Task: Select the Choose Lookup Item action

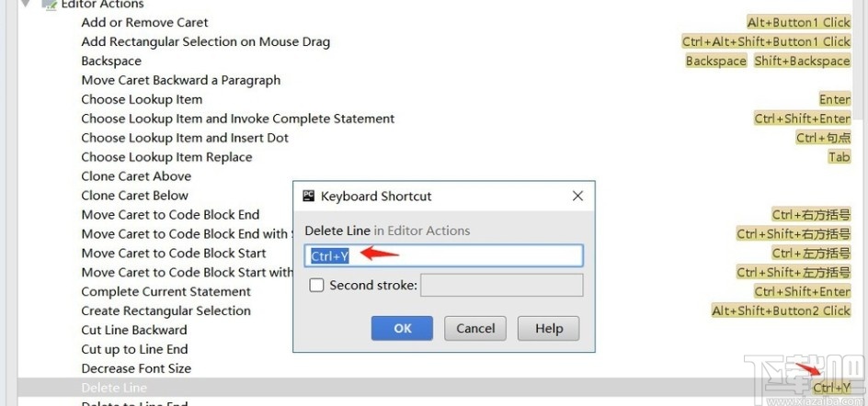Action: point(142,99)
